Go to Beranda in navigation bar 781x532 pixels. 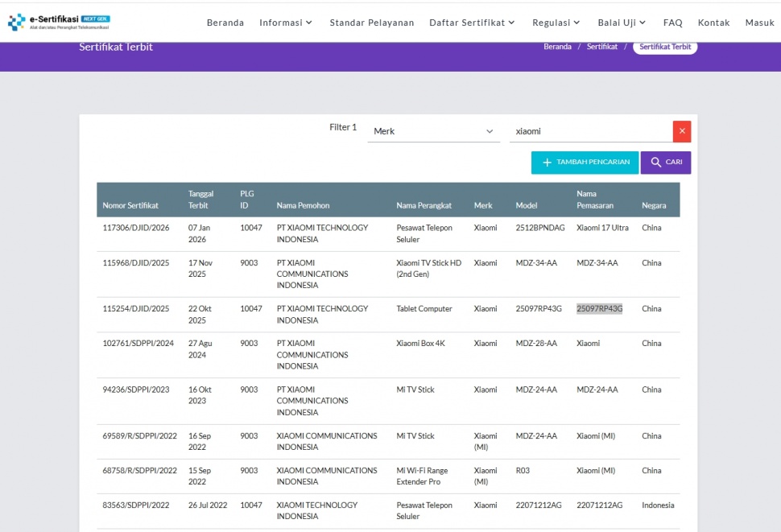pyautogui.click(x=225, y=23)
